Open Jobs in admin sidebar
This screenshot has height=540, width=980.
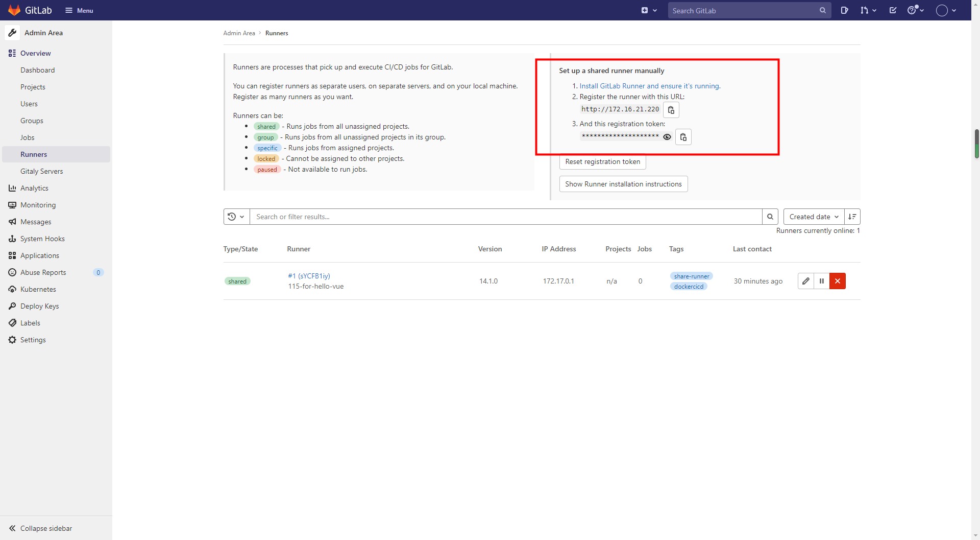(x=28, y=137)
